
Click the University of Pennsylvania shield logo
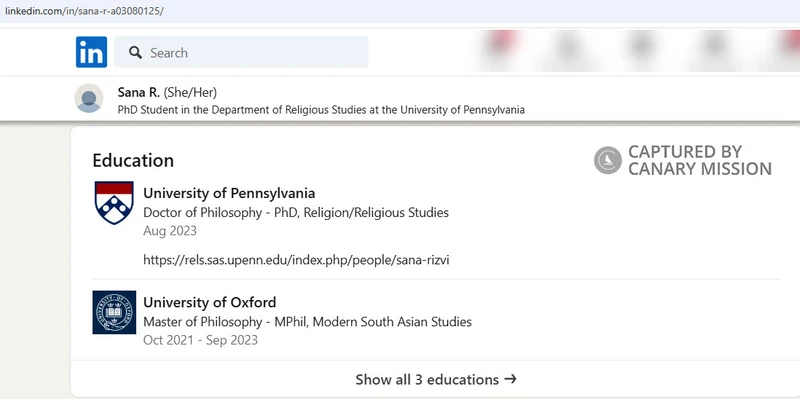pos(114,203)
